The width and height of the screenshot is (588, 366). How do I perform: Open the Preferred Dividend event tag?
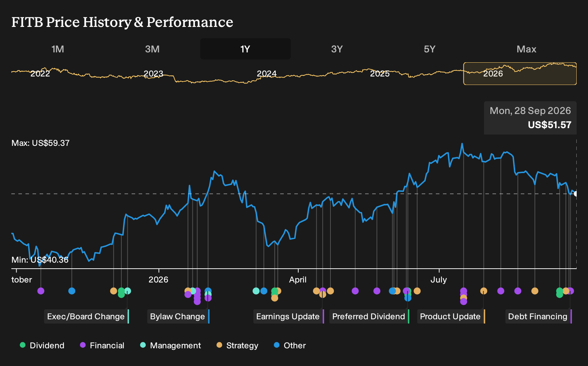pos(369,316)
